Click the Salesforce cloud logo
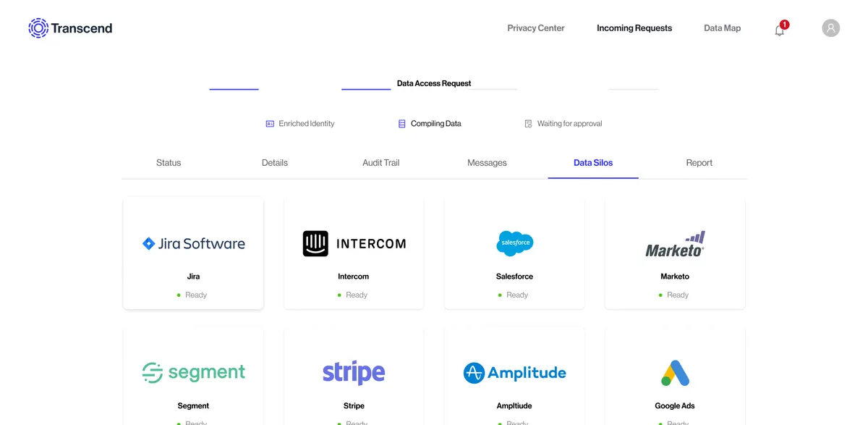 click(515, 243)
